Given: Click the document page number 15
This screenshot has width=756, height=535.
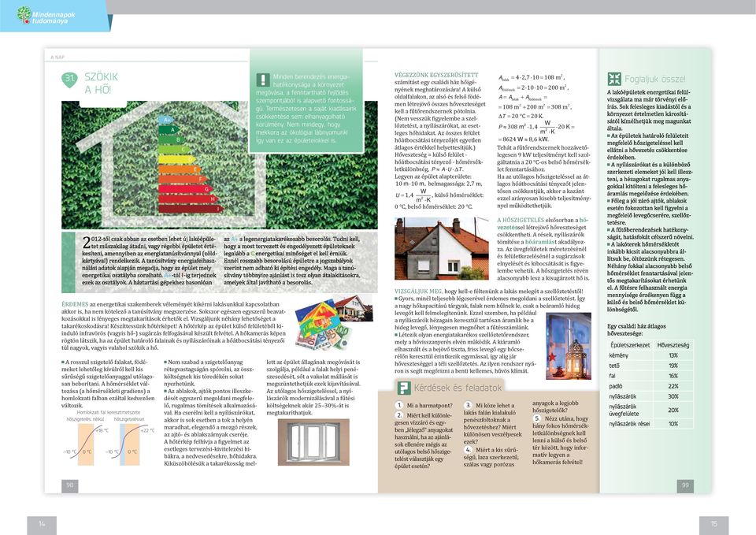Looking at the screenshot, I should 714,524.
